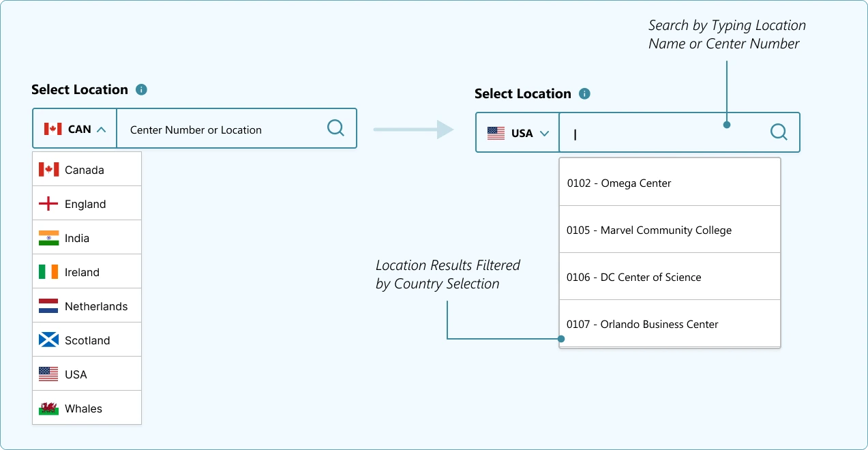Image resolution: width=868 pixels, height=450 pixels.
Task: Click the England flag icon in the list
Action: pos(48,203)
